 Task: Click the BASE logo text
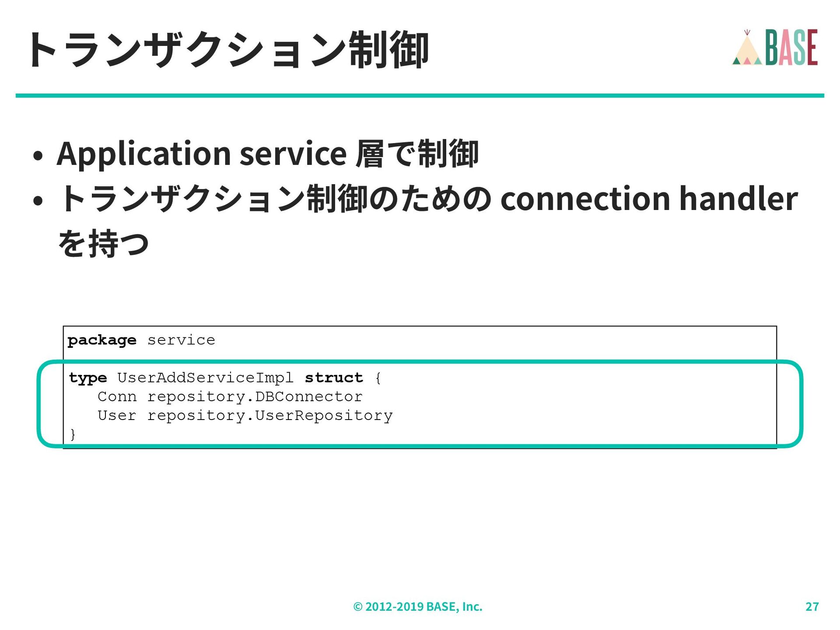click(791, 48)
